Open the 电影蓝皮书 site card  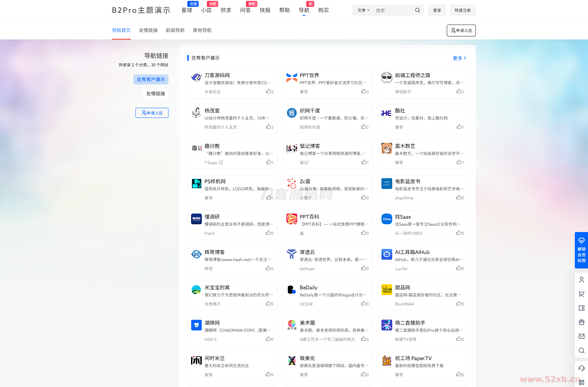coord(422,189)
